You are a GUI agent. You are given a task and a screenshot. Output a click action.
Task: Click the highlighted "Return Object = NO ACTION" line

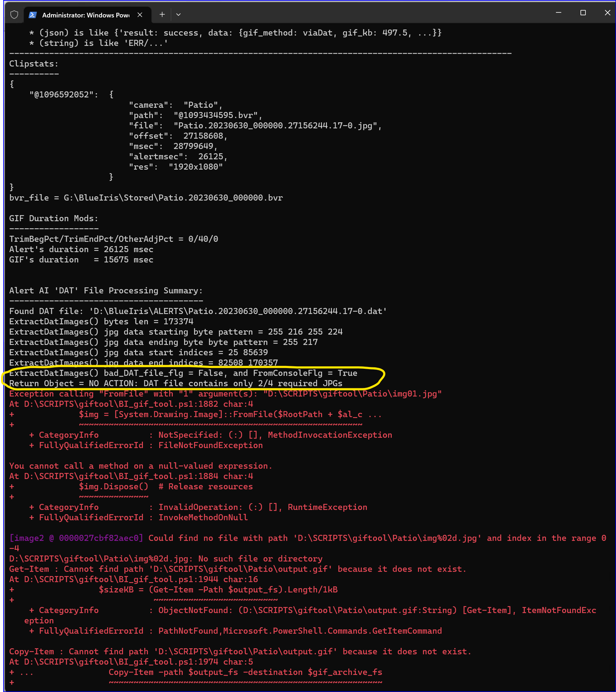coord(176,383)
